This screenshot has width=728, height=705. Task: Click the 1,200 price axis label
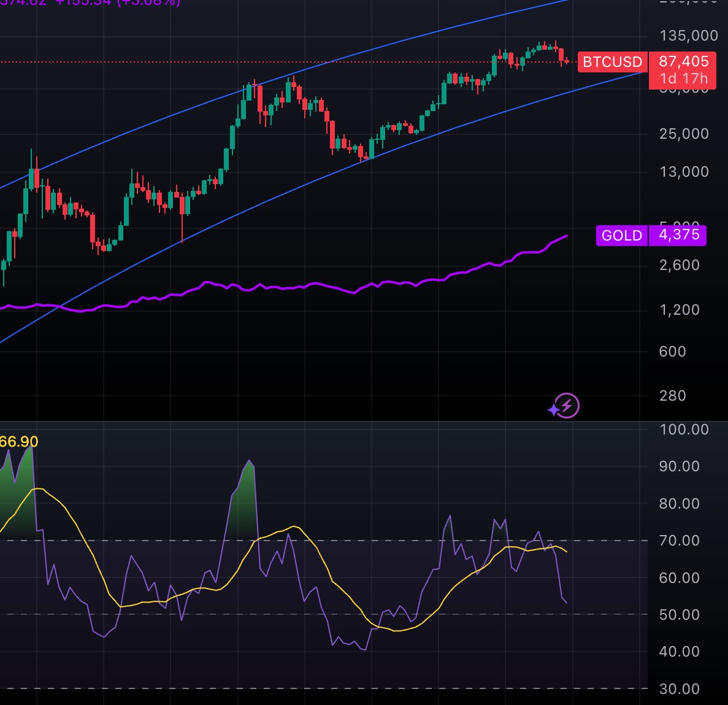pyautogui.click(x=680, y=310)
